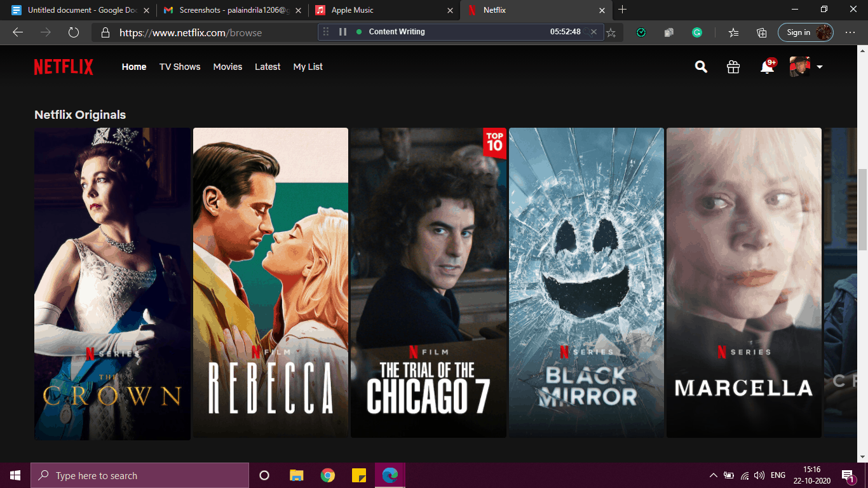
Task: Close the Apple Music tab
Action: 451,10
